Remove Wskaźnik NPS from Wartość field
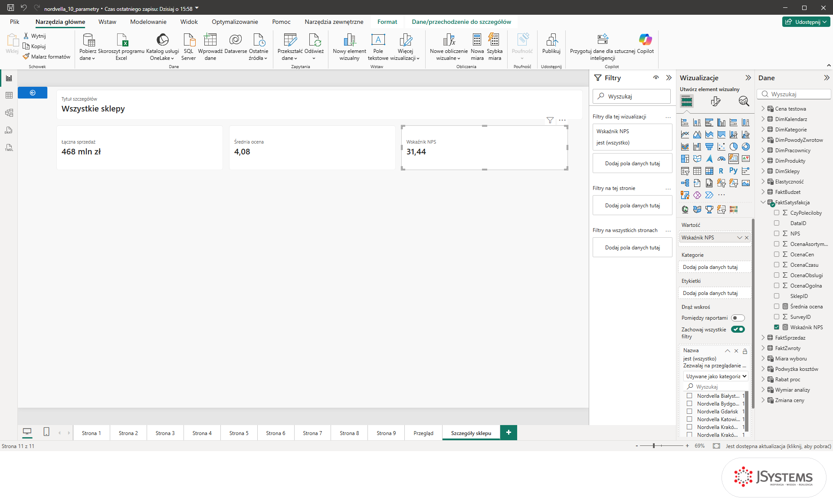Image resolution: width=833 pixels, height=504 pixels. click(x=747, y=238)
